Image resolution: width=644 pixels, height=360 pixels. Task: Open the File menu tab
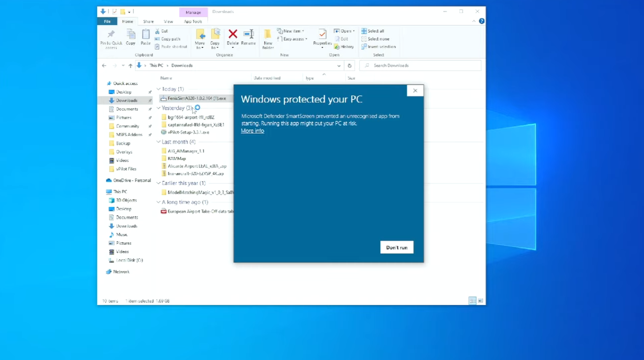coord(107,22)
